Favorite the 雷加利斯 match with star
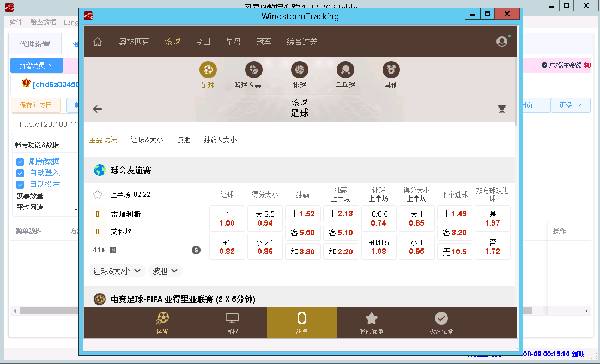The image size is (600, 364). 98,195
